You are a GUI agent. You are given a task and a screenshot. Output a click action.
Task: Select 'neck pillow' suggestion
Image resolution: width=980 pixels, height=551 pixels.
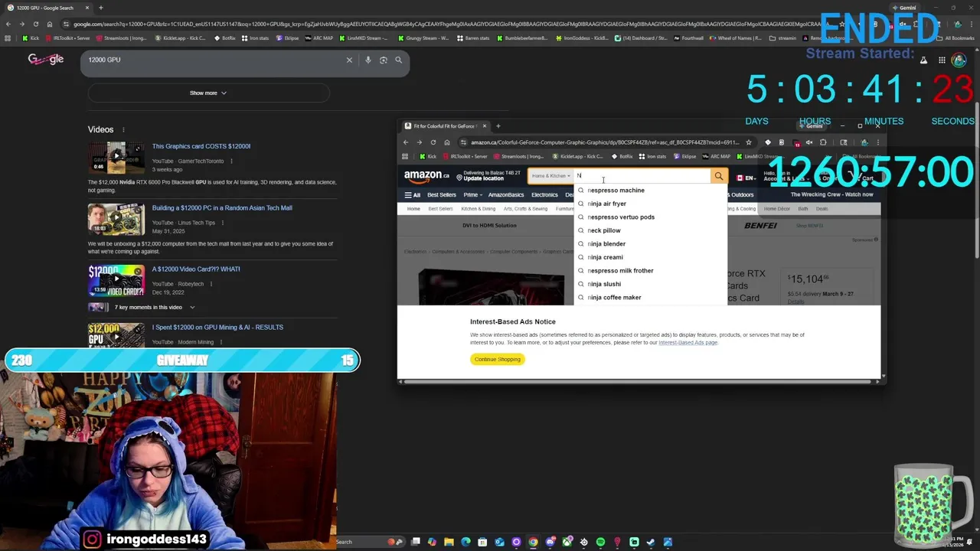tap(650, 230)
